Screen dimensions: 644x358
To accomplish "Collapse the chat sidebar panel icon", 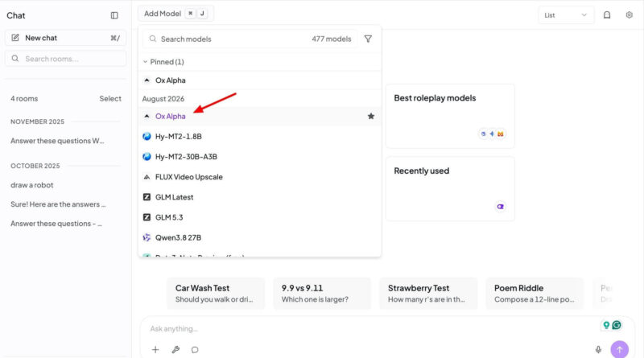I will tap(114, 15).
